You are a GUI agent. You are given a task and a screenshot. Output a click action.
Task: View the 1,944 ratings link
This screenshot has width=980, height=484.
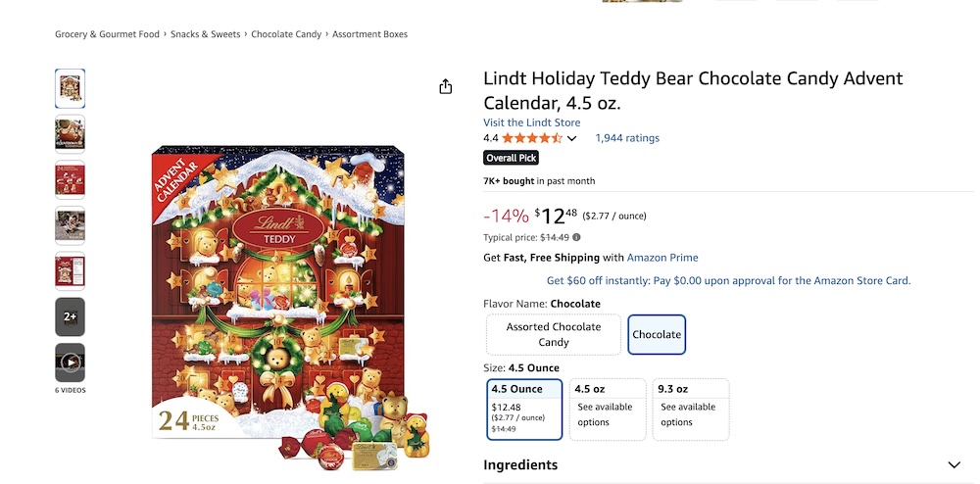(627, 138)
